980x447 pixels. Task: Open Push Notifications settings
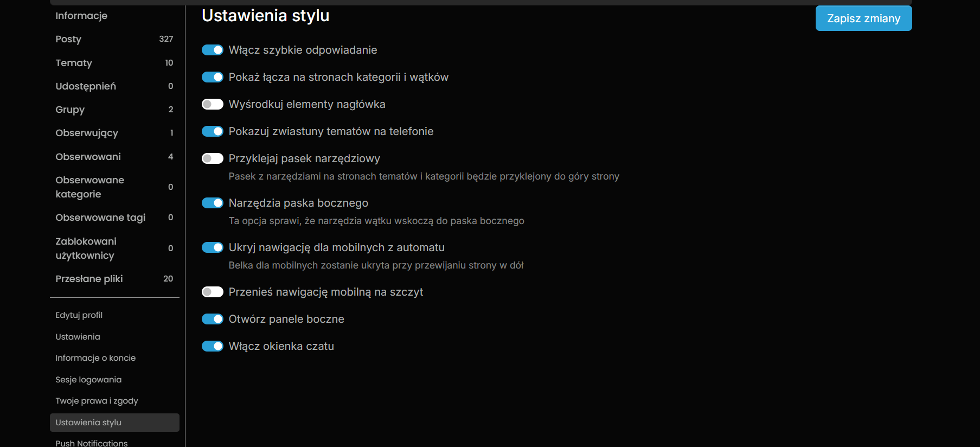[x=92, y=443]
